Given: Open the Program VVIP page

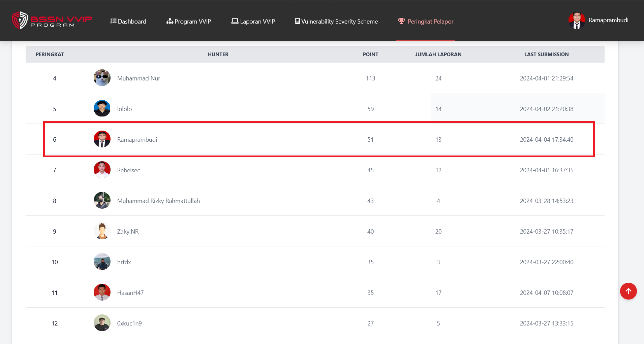Looking at the screenshot, I should (189, 21).
